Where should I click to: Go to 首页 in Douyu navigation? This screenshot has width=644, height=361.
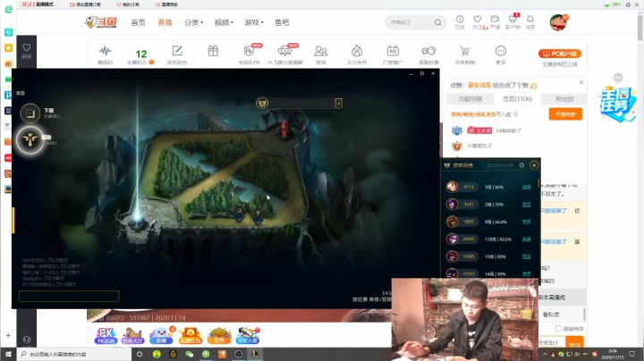138,22
